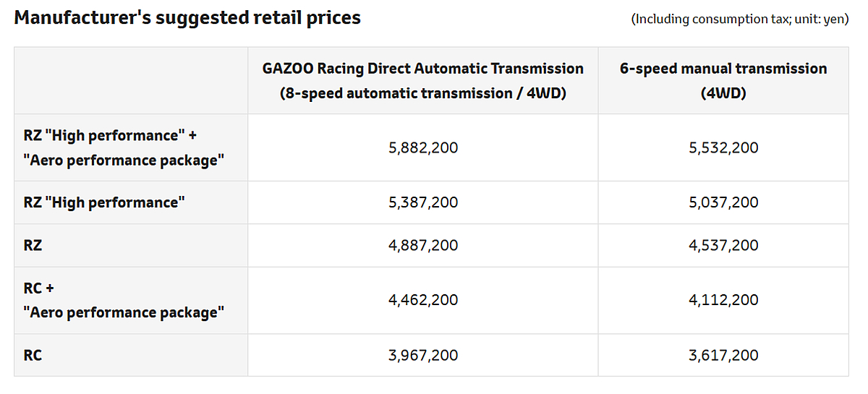Select the 3,967,200 price cell
This screenshot has height=394, width=868.
point(423,355)
